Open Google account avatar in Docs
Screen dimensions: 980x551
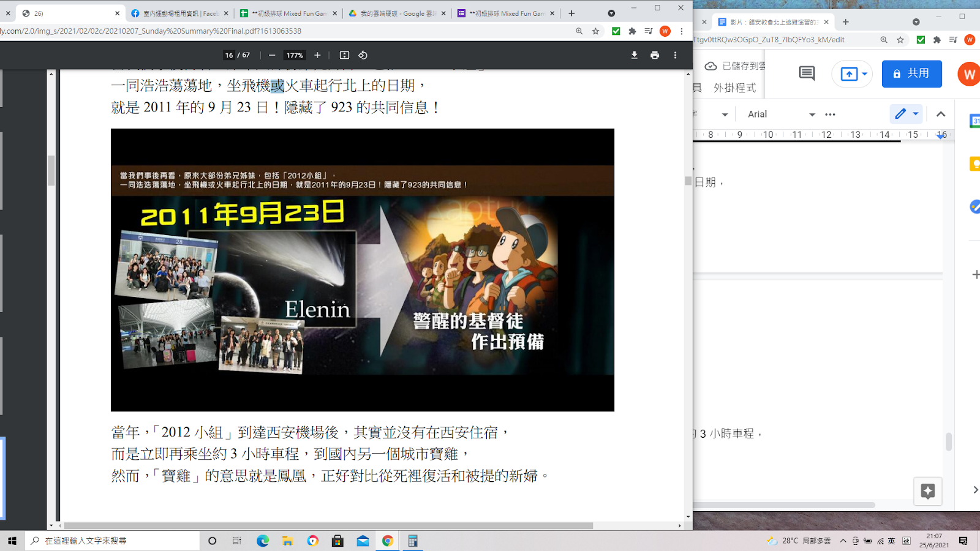pyautogui.click(x=969, y=74)
